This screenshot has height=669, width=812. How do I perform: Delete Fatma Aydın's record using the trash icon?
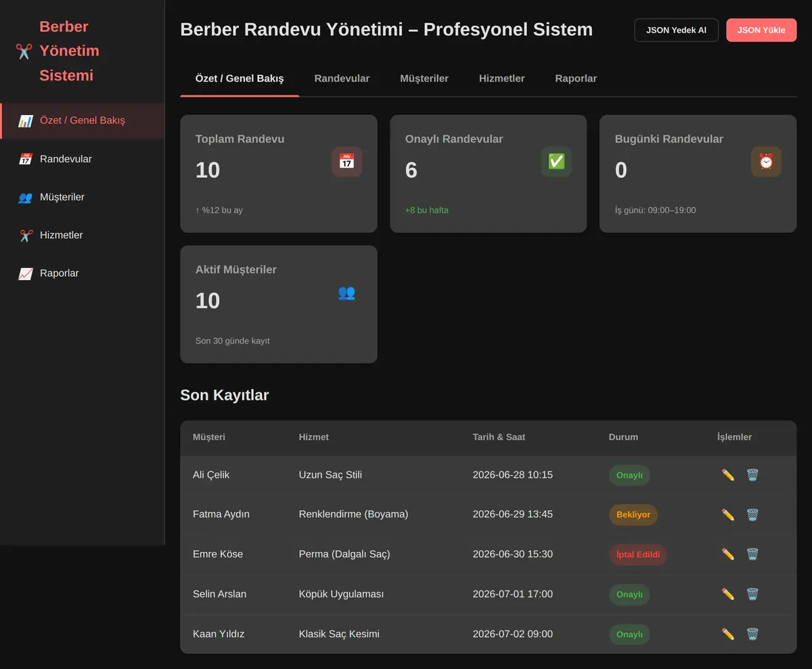pos(752,515)
